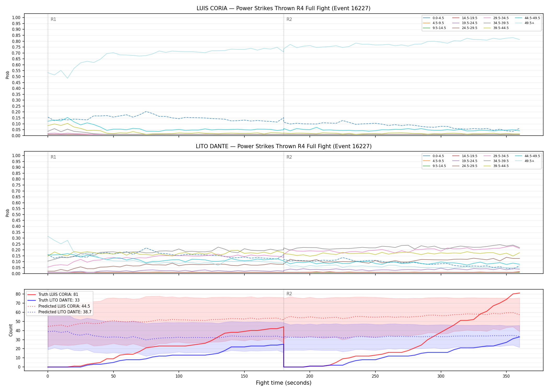Click '39.5-44.5' legend entry in LUIS CORIA chart
549x392 pixels.
tap(496, 28)
